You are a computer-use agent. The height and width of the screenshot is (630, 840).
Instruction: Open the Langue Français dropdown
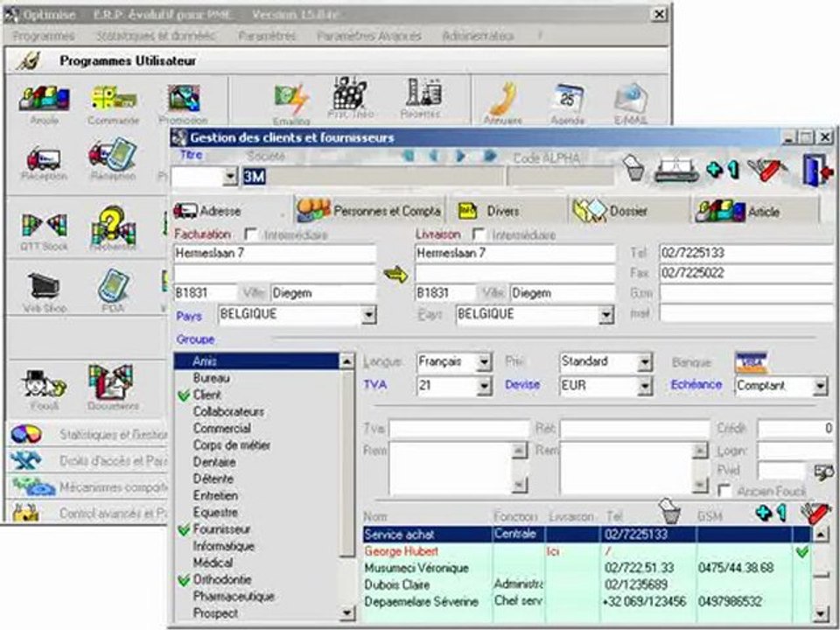[x=484, y=362]
